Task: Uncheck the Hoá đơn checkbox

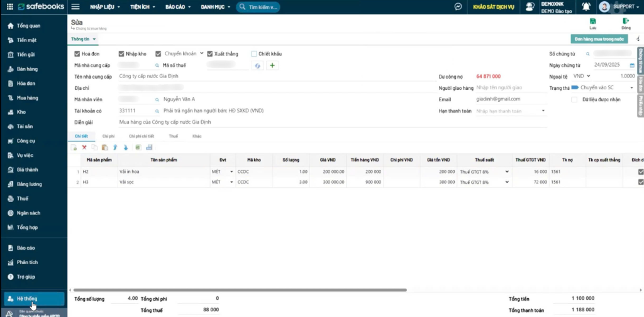Action: click(77, 54)
